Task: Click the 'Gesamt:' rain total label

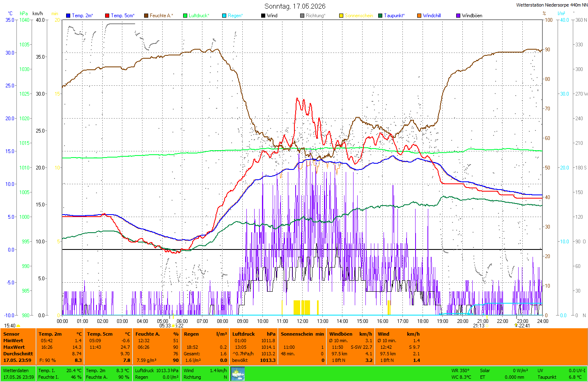Action: (x=192, y=354)
